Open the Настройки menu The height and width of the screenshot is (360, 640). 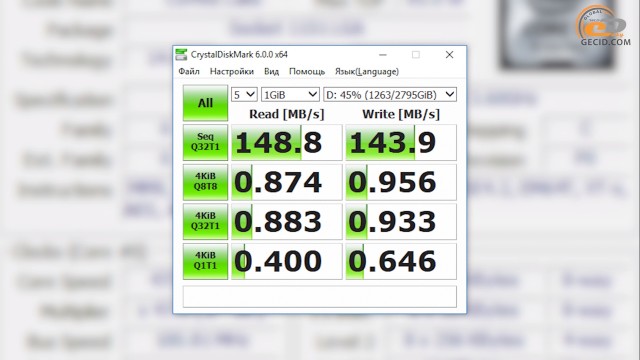click(232, 71)
